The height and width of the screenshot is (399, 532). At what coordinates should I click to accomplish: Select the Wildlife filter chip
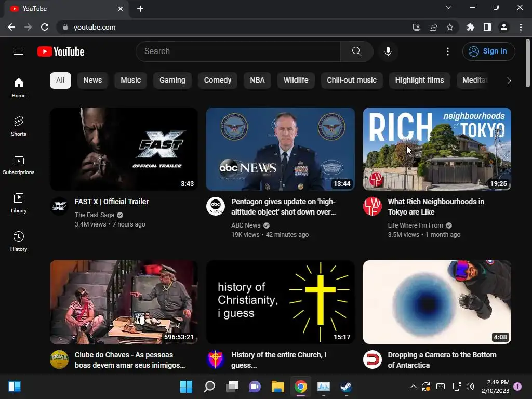tap(296, 81)
